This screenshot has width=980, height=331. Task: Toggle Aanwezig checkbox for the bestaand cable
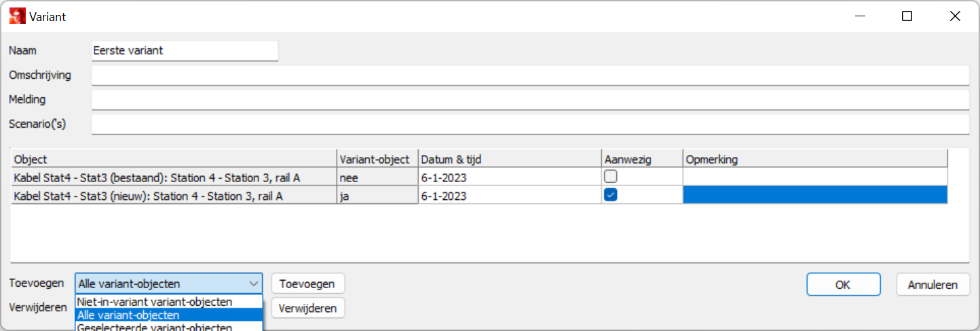point(611,177)
